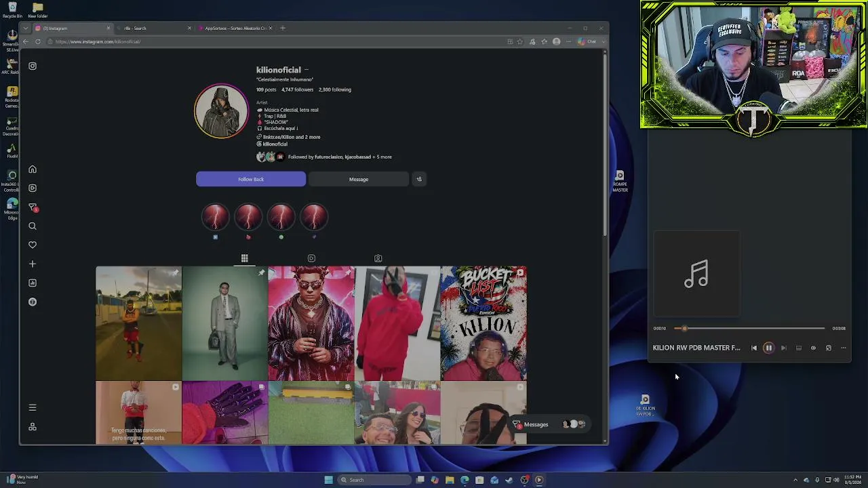View 2,300 following list

pyautogui.click(x=335, y=89)
